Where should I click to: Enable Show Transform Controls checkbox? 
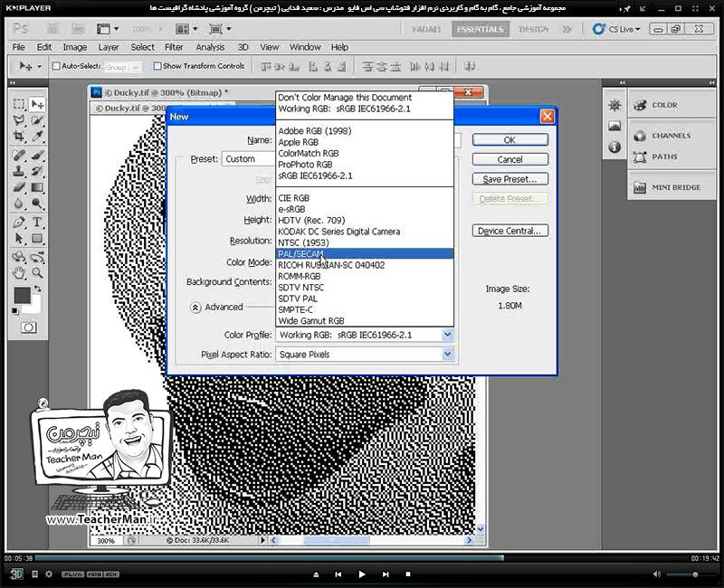point(157,66)
